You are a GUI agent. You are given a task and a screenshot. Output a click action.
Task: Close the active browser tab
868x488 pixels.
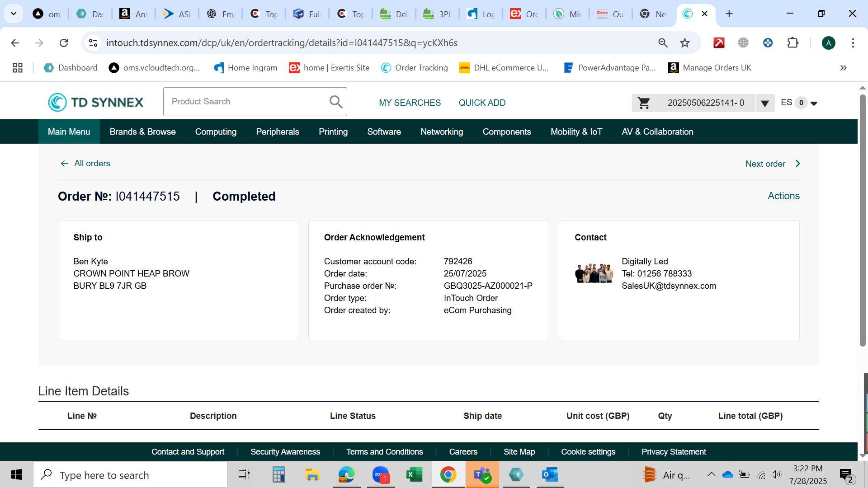click(x=704, y=14)
